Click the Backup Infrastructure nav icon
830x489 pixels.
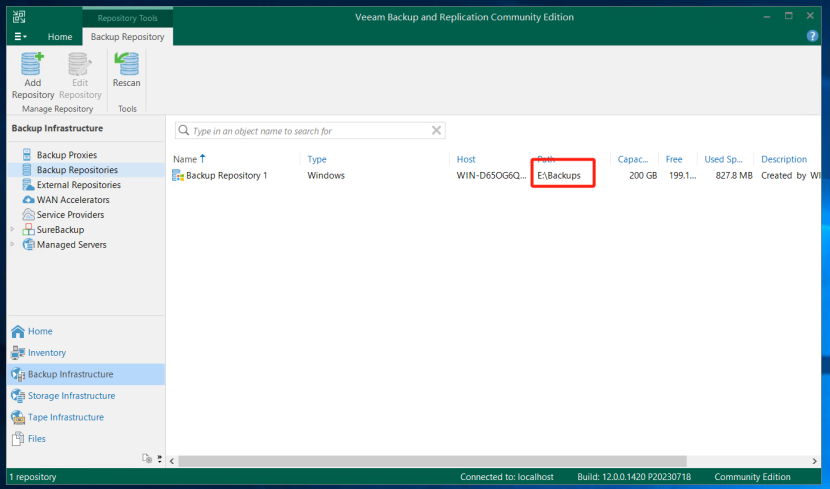tap(18, 374)
